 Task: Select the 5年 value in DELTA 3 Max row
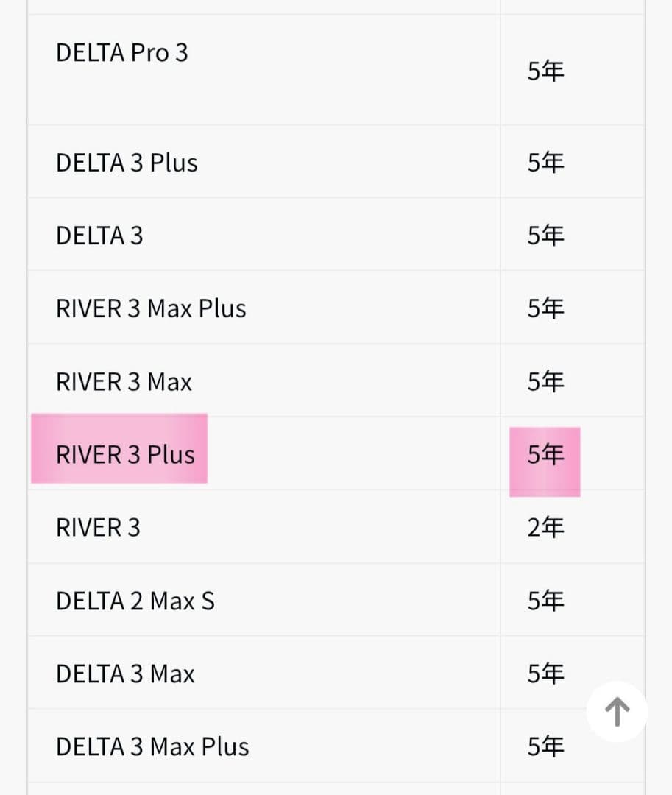tap(545, 674)
